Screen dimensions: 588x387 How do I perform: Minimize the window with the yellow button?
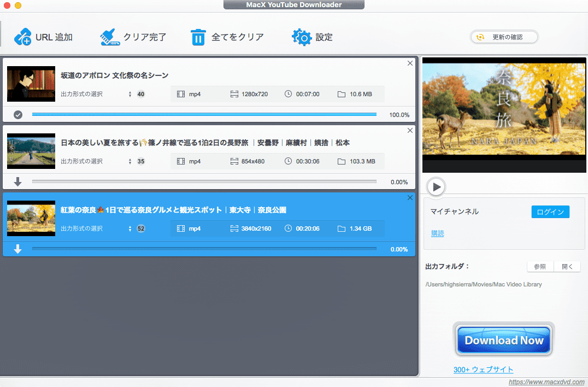pyautogui.click(x=17, y=5)
